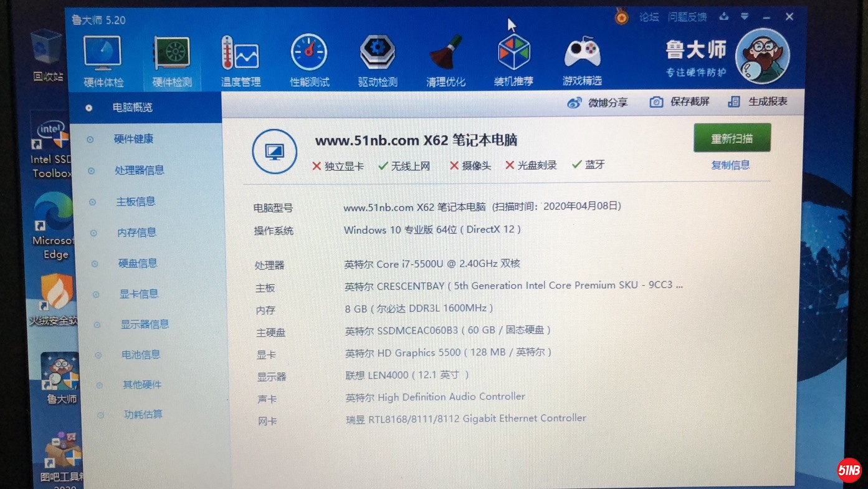Open 硬盘信息 in the sidebar
The image size is (868, 489).
[138, 263]
